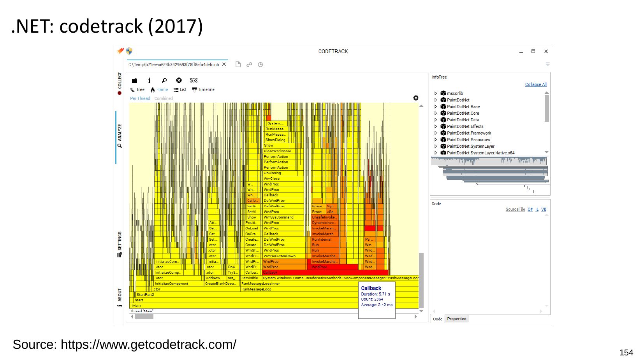Click the Collapse All link
This screenshot has height=362, width=644.
(535, 84)
